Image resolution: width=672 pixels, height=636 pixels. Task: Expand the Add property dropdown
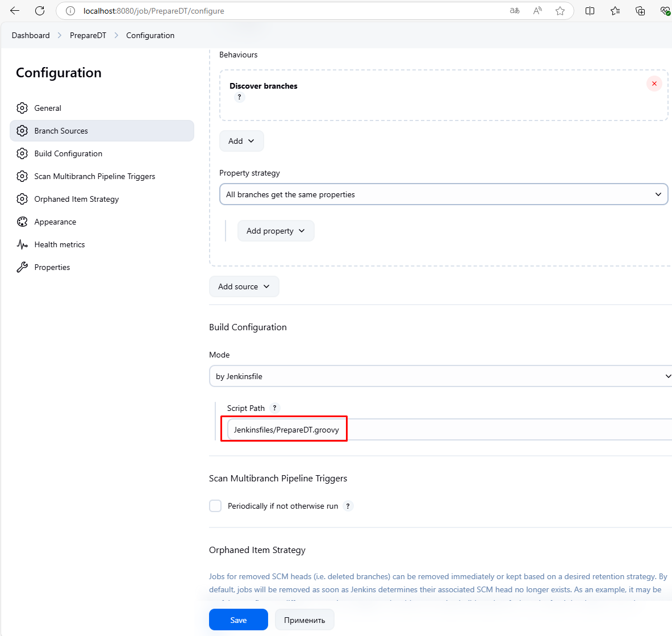coord(276,231)
